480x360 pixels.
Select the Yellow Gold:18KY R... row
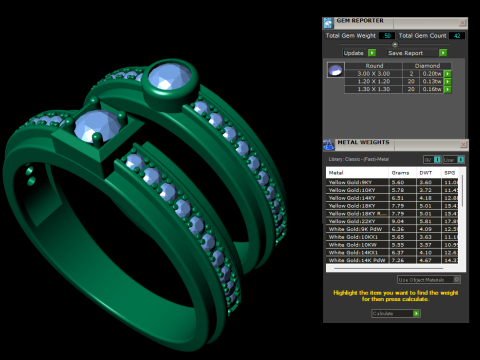coord(392,213)
